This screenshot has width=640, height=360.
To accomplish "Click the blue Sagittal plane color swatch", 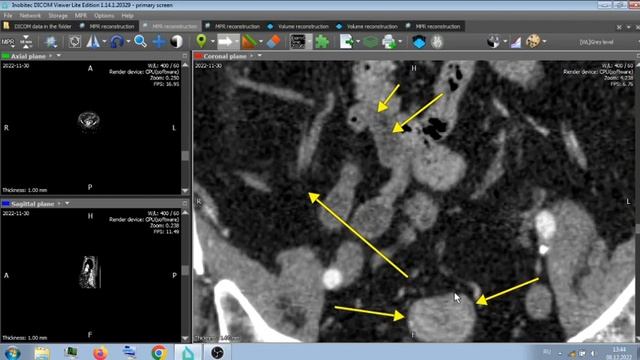I will pos(6,204).
